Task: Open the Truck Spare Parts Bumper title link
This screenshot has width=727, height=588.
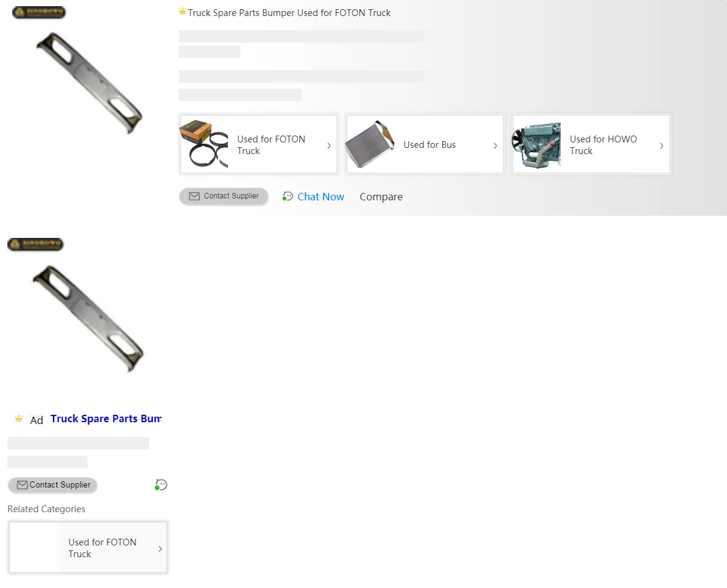Action: (x=106, y=419)
